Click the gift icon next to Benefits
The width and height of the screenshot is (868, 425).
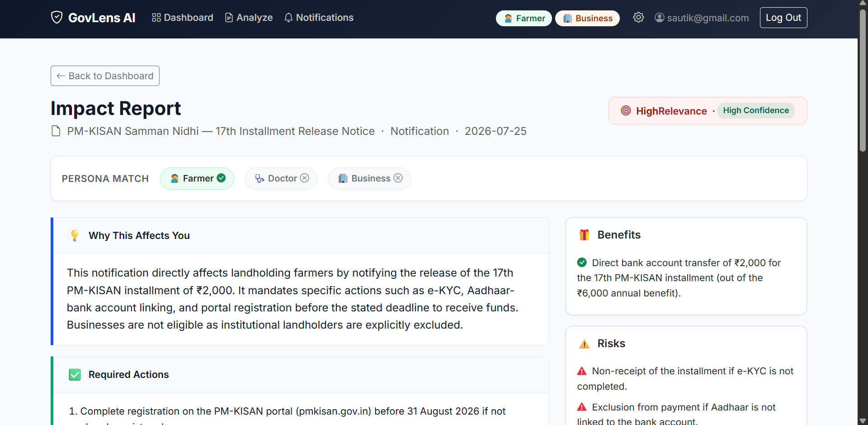coord(585,234)
